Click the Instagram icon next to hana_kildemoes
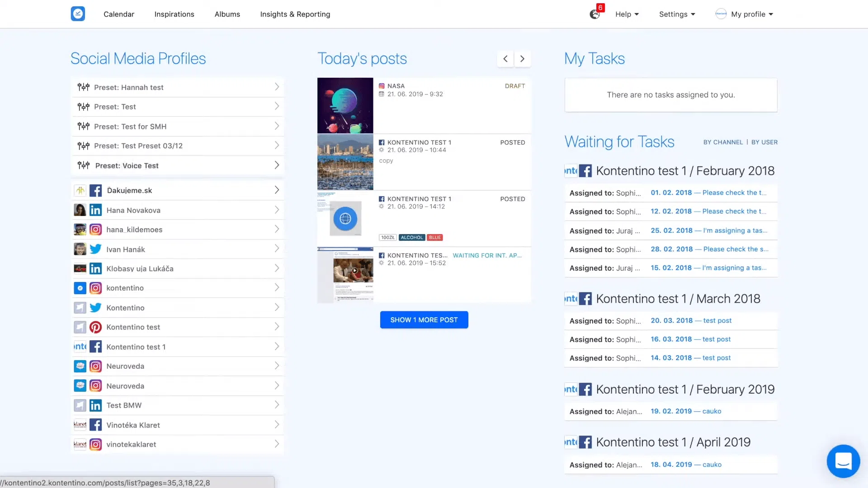This screenshot has height=488, width=868. [95, 230]
